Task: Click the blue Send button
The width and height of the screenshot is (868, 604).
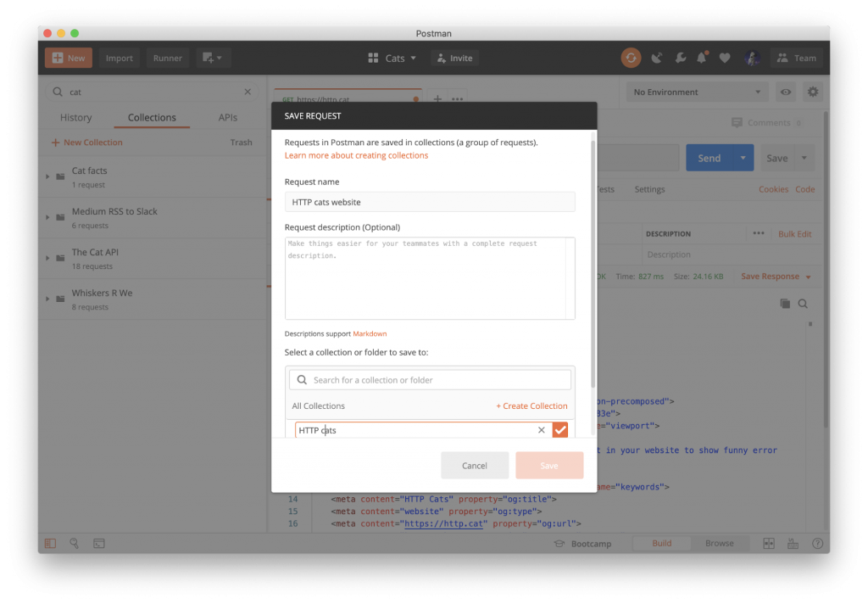Action: [709, 158]
